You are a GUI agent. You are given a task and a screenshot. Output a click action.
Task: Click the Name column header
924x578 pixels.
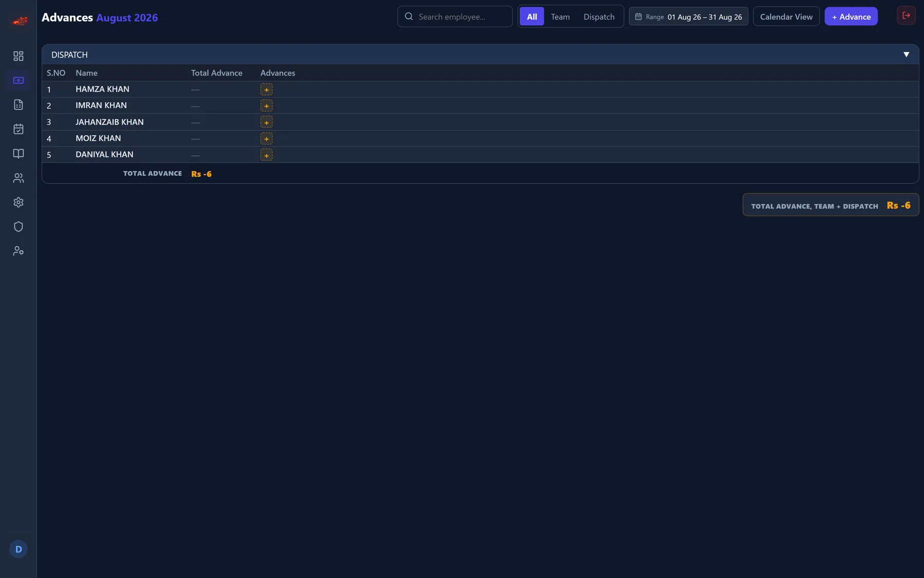point(87,73)
